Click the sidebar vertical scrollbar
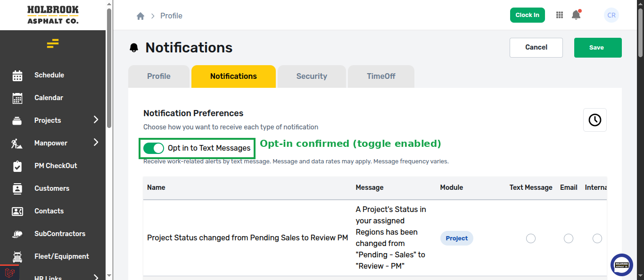 pos(109,68)
